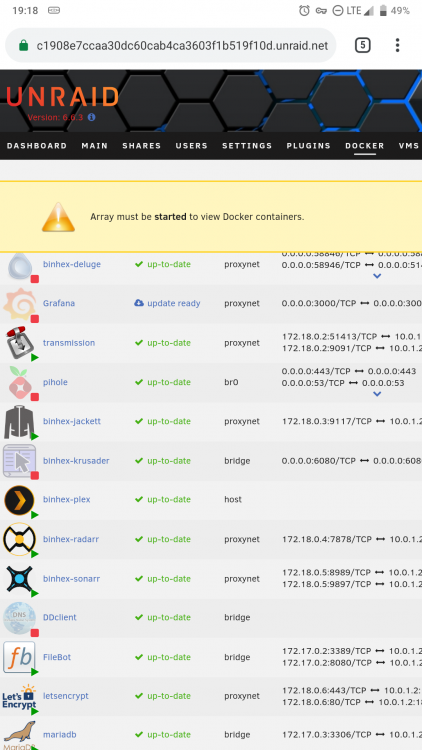Click binhex-radarr port 172.18.0.4:7878/TCP

327,539
